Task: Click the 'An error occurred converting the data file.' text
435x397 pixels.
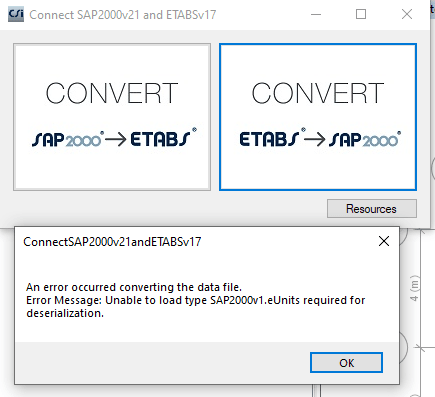Action: [134, 287]
